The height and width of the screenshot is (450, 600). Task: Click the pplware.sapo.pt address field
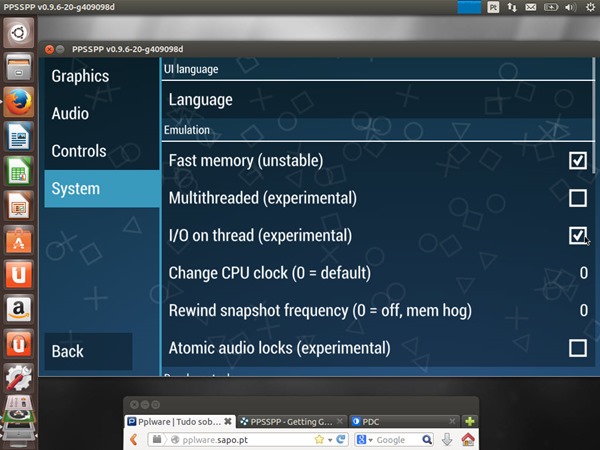tap(247, 440)
